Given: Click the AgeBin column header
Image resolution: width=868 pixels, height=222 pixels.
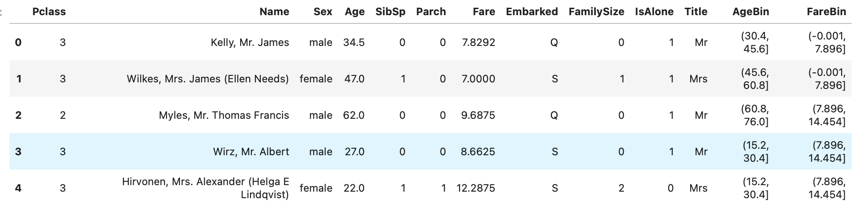Looking at the screenshot, I should coord(750,12).
